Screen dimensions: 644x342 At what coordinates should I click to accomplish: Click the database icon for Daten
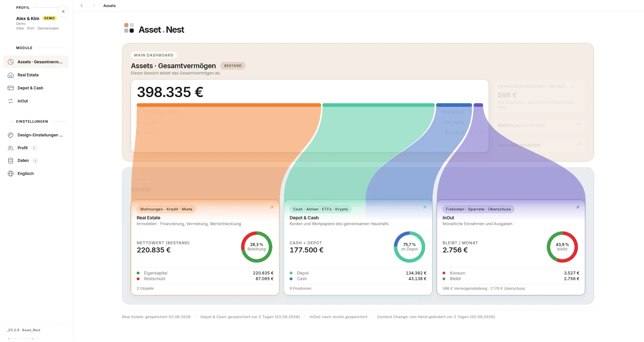pyautogui.click(x=11, y=161)
